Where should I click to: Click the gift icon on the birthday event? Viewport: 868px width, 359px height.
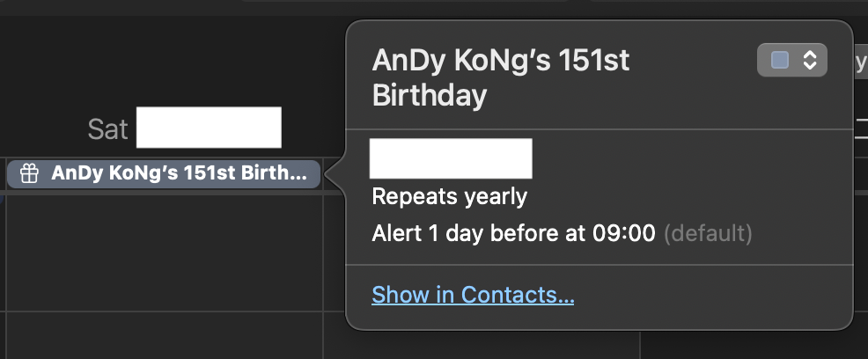[x=29, y=174]
